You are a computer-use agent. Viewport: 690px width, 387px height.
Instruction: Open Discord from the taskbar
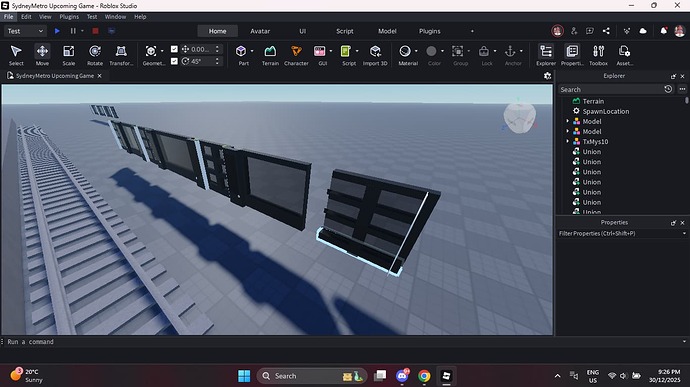click(x=402, y=376)
